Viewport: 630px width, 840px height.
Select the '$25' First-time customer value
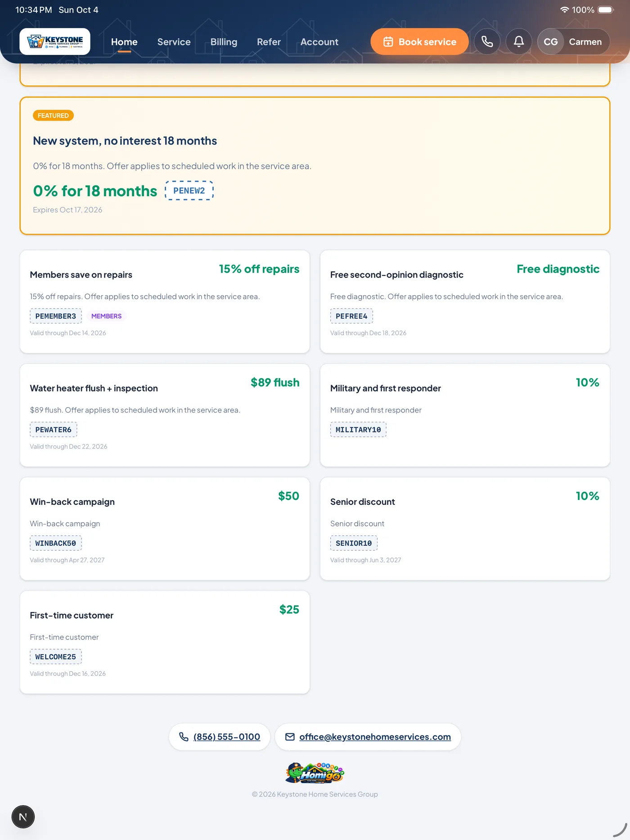(289, 610)
